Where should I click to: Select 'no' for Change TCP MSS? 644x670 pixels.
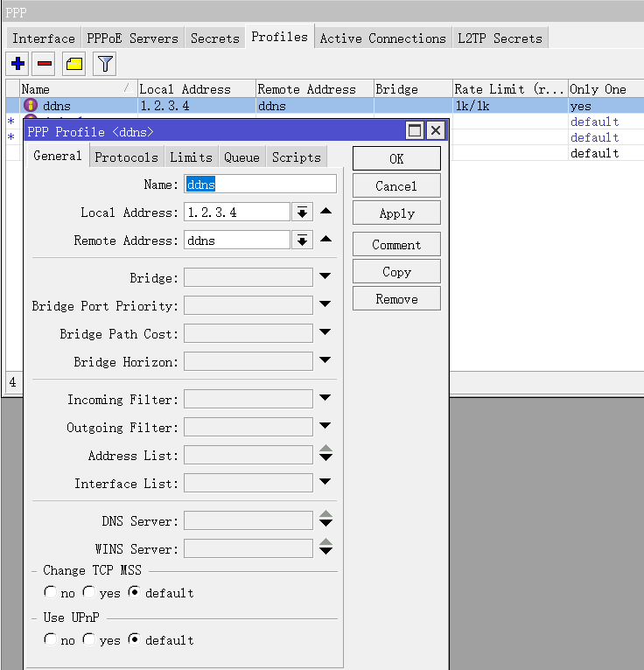[x=51, y=592]
